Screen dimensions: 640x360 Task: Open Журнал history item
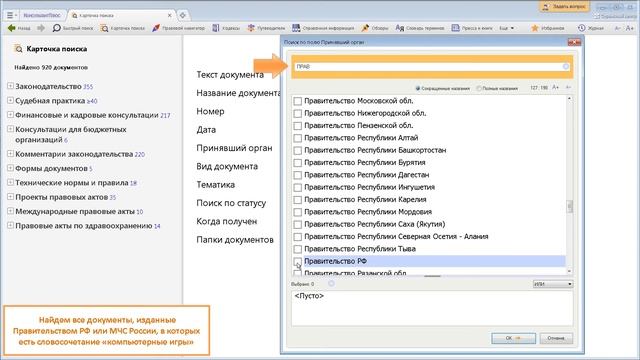[x=591, y=28]
